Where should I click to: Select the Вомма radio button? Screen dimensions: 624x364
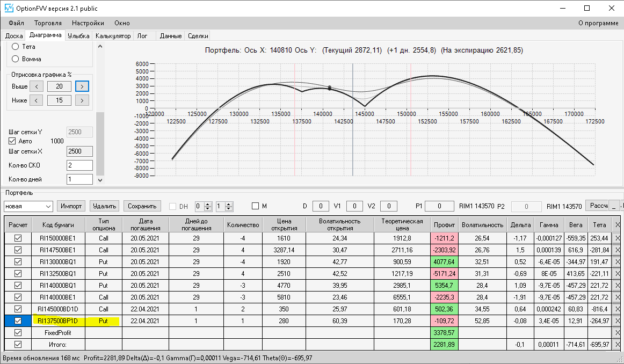click(x=16, y=59)
